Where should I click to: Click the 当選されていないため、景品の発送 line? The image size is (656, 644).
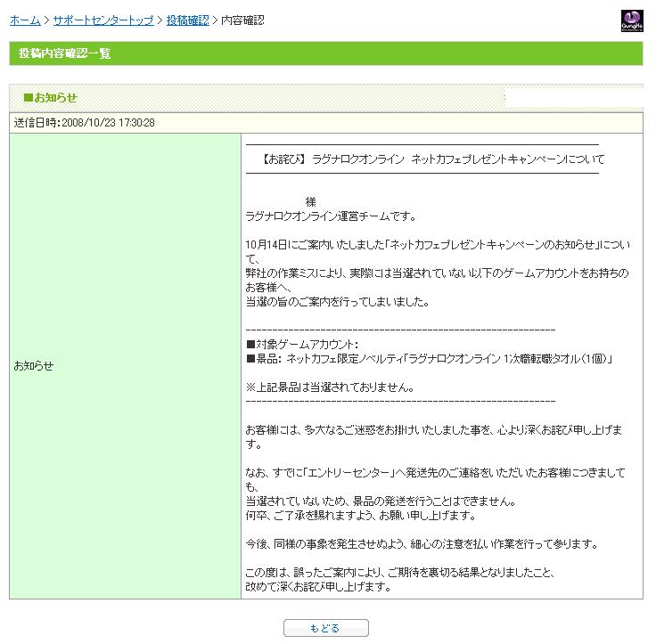[381, 501]
